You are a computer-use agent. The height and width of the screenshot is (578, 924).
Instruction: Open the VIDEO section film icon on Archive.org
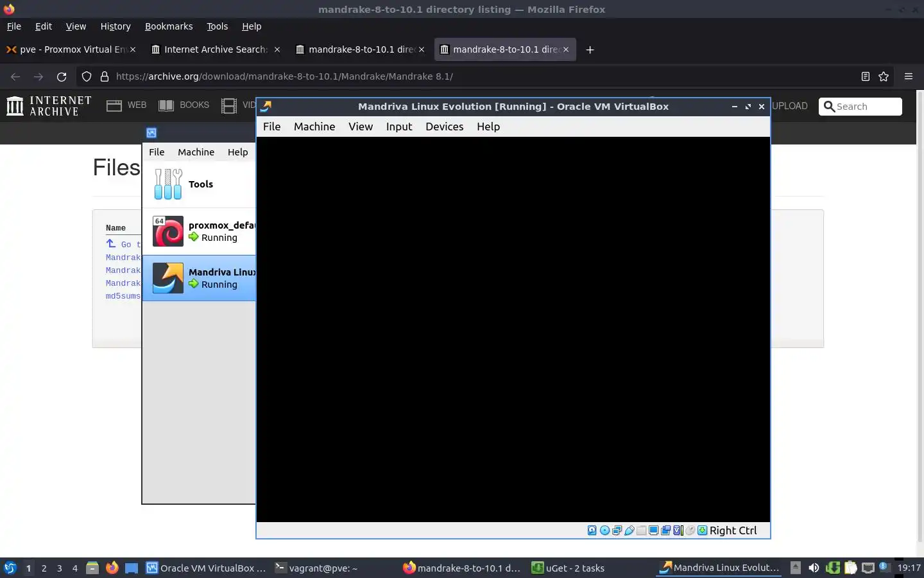[x=229, y=106]
